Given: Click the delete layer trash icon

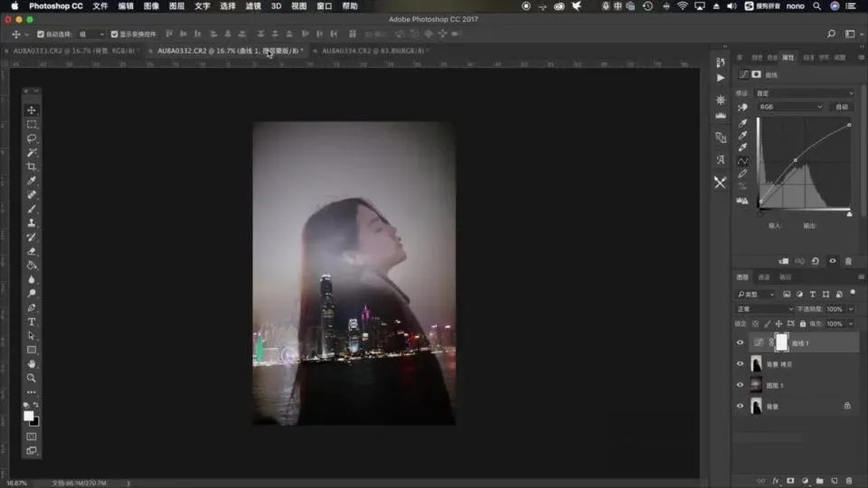Looking at the screenshot, I should 848,481.
